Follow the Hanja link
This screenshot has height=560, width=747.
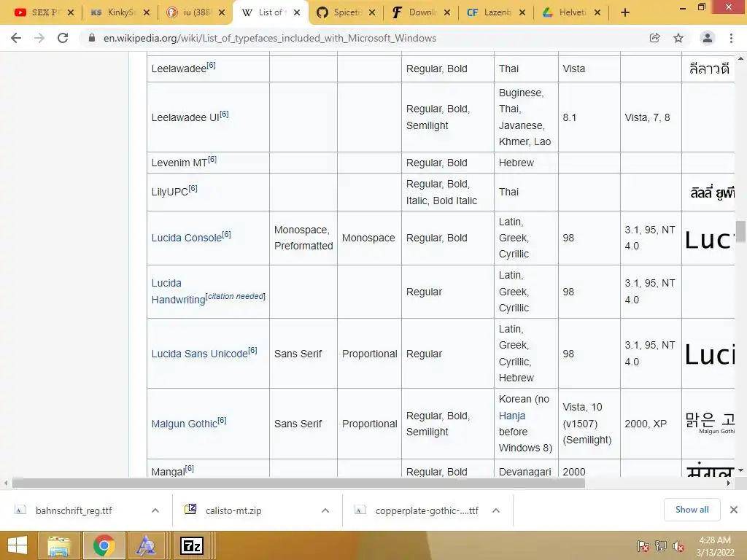(511, 416)
